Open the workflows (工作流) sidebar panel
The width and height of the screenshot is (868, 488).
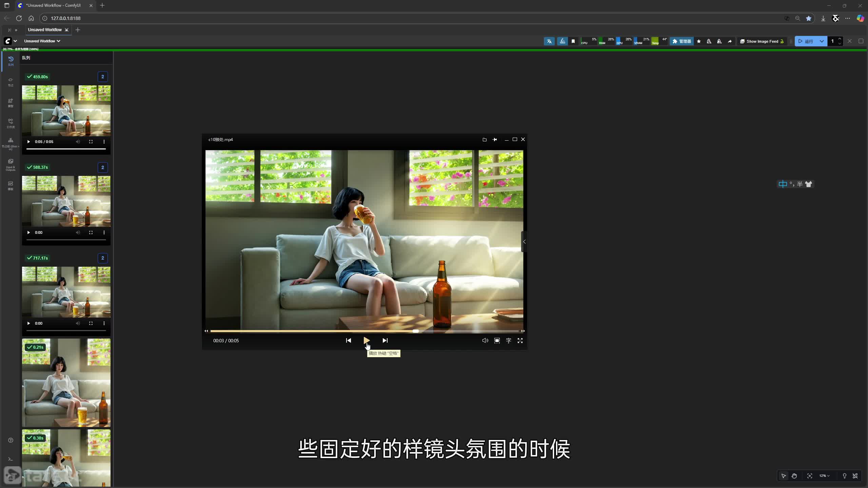pyautogui.click(x=11, y=123)
